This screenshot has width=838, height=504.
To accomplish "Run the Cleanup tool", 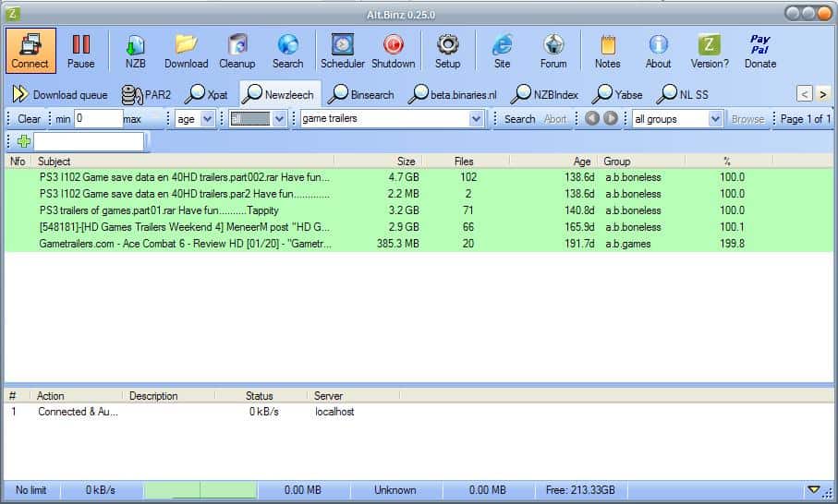I will click(237, 51).
